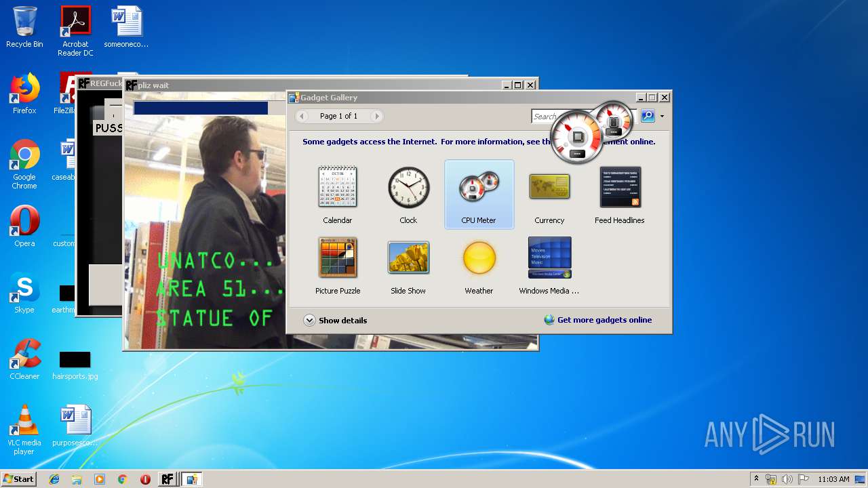The image size is (868, 488).
Task: Open search options dropdown arrow
Action: (662, 117)
